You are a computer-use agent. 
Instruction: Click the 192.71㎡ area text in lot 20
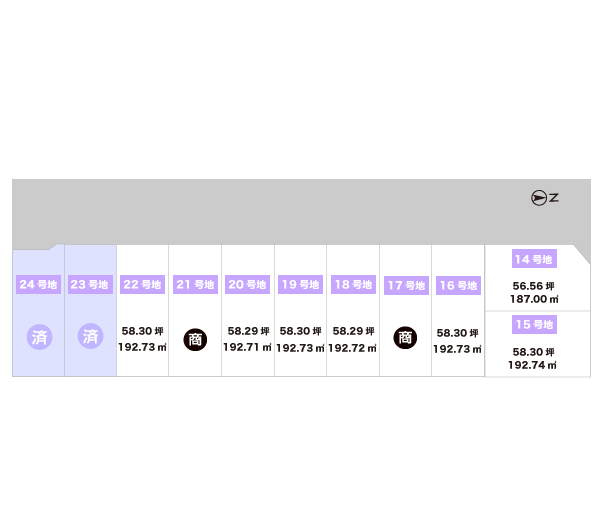248,348
